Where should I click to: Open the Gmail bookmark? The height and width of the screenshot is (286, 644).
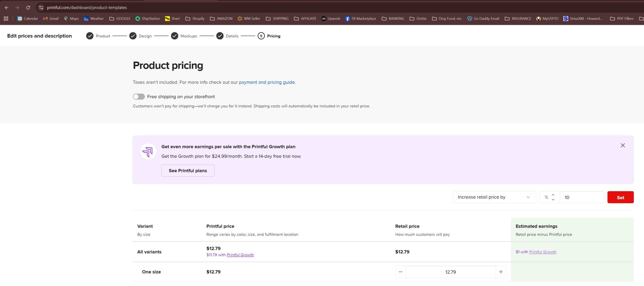click(x=51, y=19)
